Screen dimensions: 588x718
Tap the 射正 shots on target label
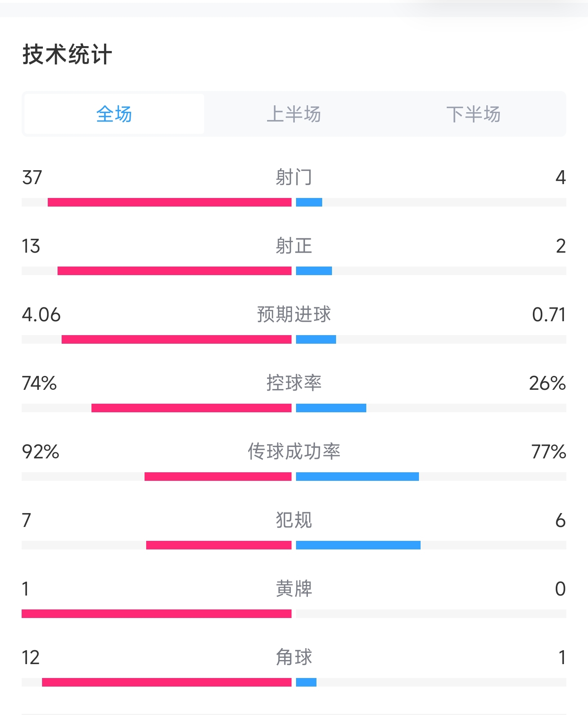click(294, 246)
